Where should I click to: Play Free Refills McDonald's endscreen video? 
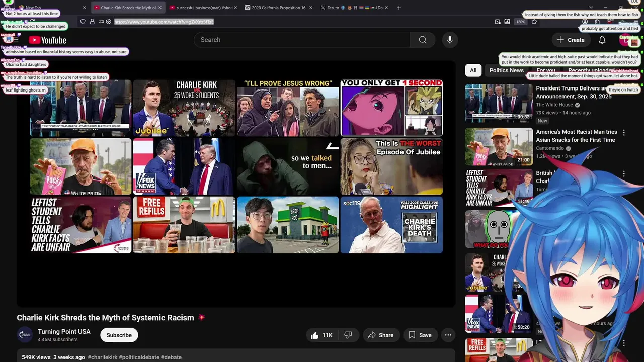(184, 225)
